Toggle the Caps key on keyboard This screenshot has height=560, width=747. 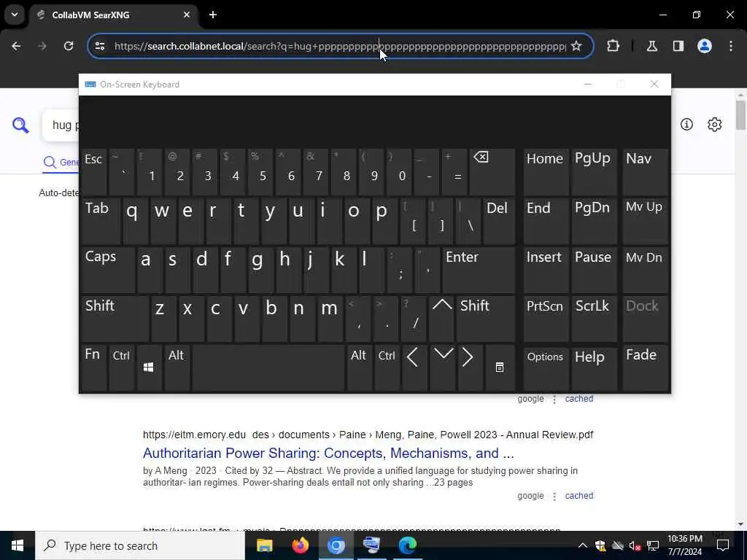pos(108,270)
